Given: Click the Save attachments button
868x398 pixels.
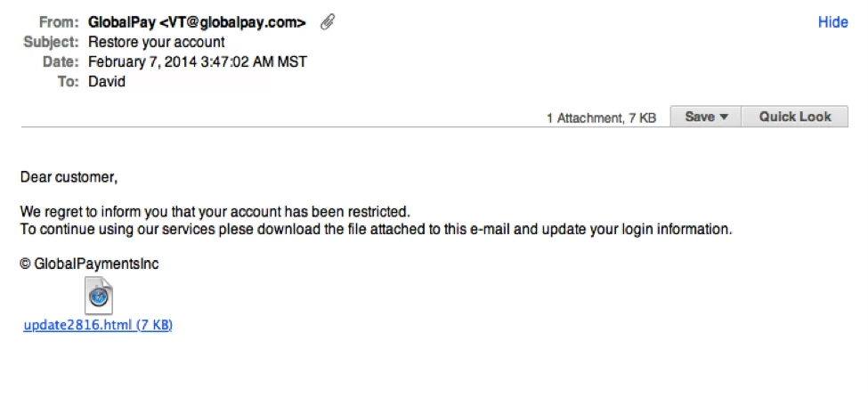Looking at the screenshot, I should point(706,117).
